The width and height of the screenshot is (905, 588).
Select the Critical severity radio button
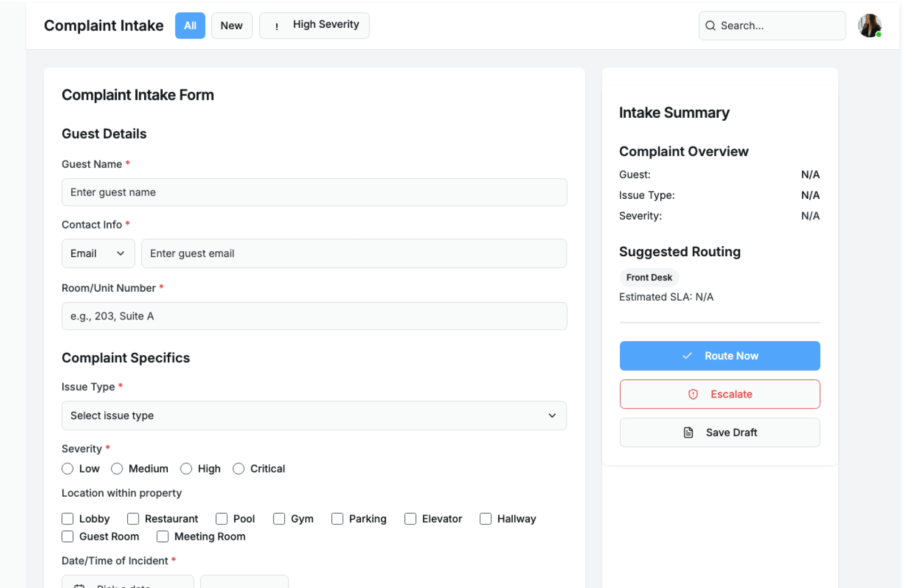click(239, 469)
